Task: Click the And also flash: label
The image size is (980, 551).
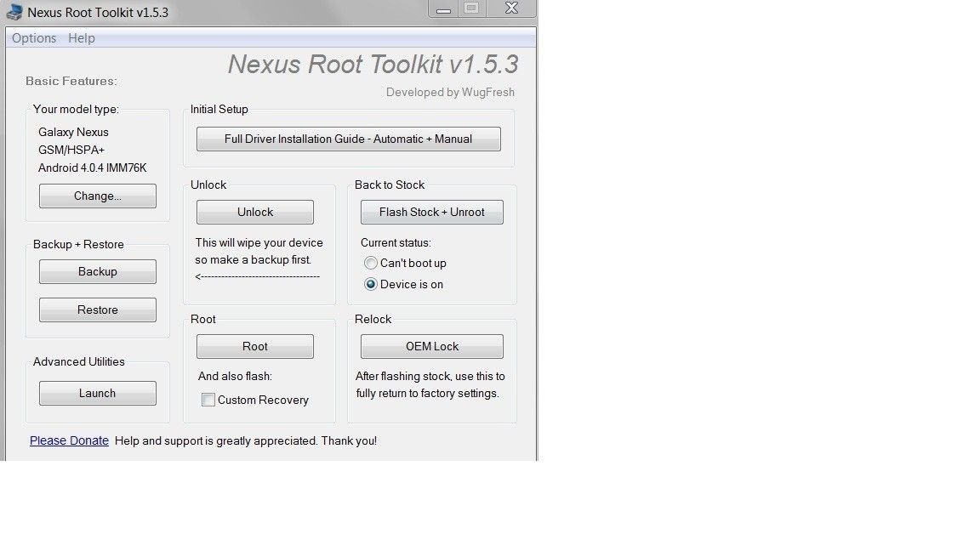Action: click(235, 376)
